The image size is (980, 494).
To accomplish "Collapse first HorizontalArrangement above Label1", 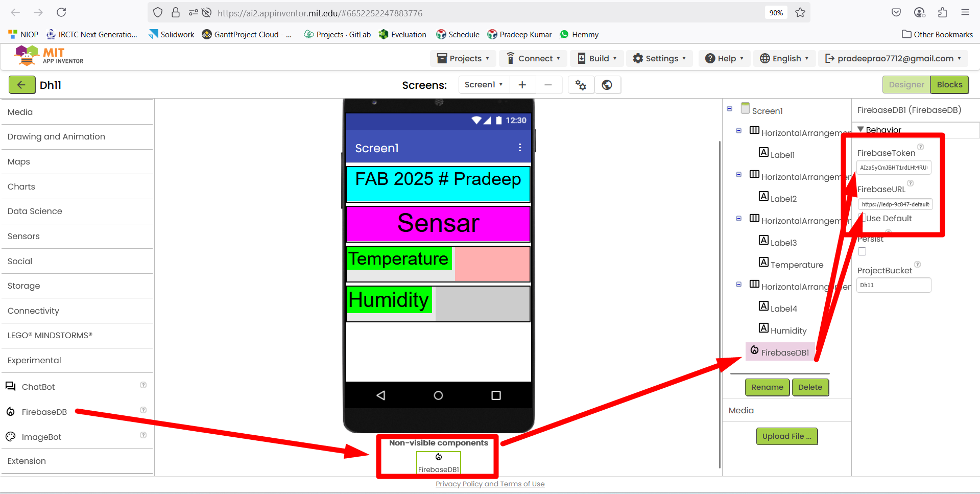I will tap(738, 130).
